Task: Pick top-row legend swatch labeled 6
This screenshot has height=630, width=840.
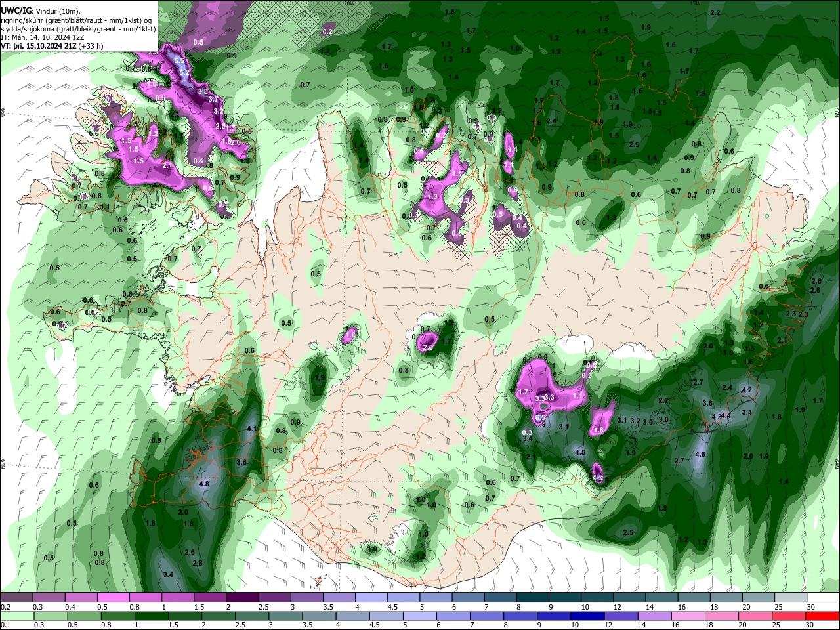Action: pos(468,598)
